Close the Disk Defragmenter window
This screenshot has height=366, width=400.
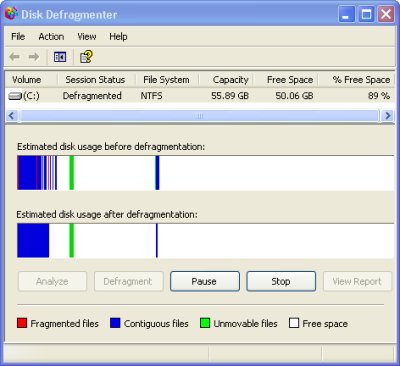click(x=386, y=14)
